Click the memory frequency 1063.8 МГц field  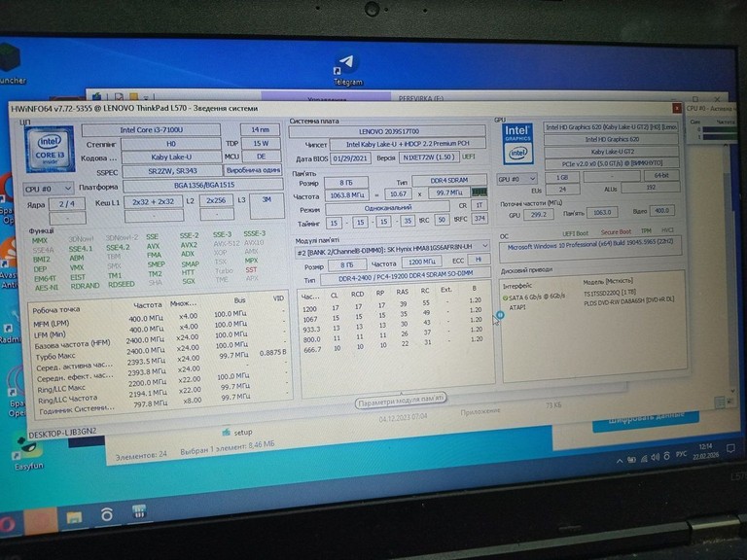pyautogui.click(x=347, y=194)
